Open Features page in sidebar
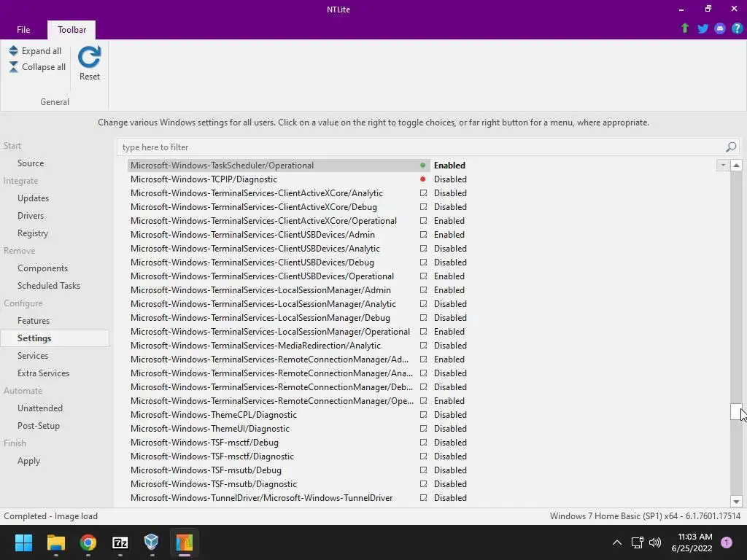The width and height of the screenshot is (747, 560). tap(34, 321)
